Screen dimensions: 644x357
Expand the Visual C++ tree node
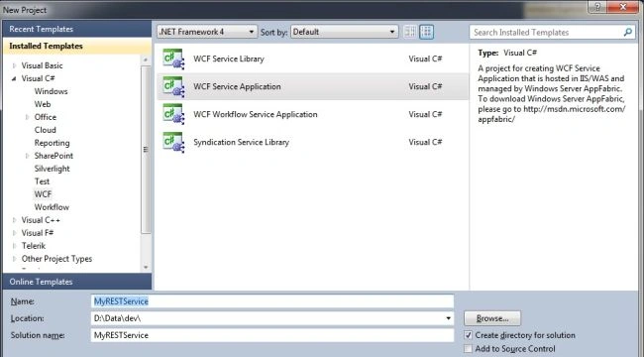15,220
